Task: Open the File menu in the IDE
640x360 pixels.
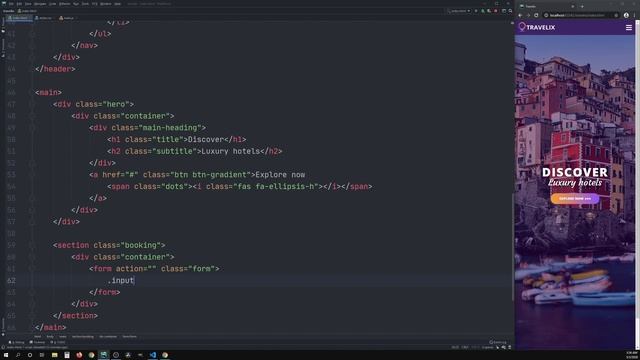Action: tap(11, 4)
